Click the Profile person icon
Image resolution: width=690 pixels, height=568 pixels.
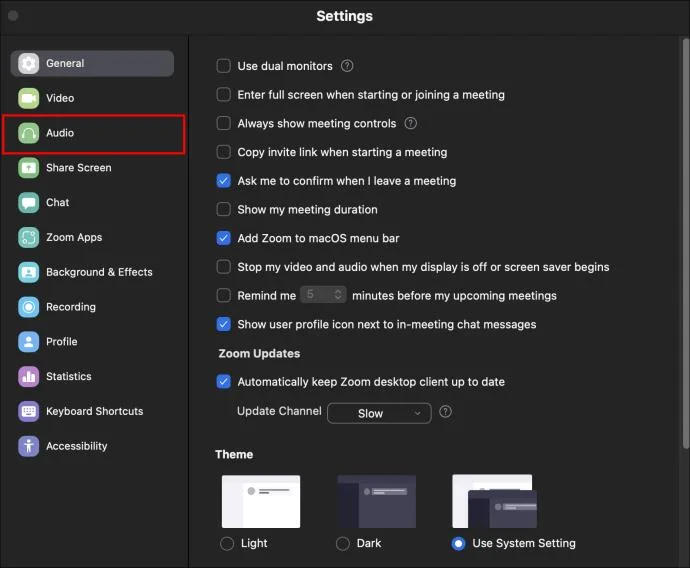pyautogui.click(x=29, y=341)
